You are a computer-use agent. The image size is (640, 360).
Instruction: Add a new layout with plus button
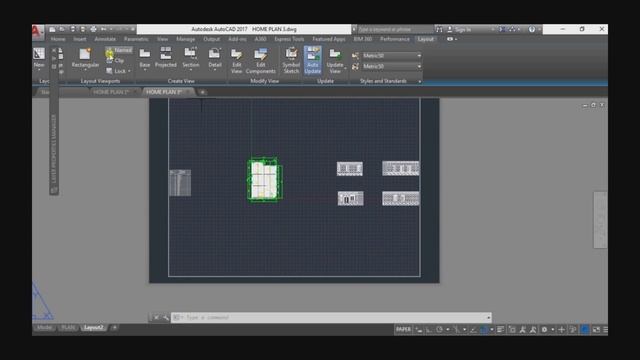click(114, 328)
